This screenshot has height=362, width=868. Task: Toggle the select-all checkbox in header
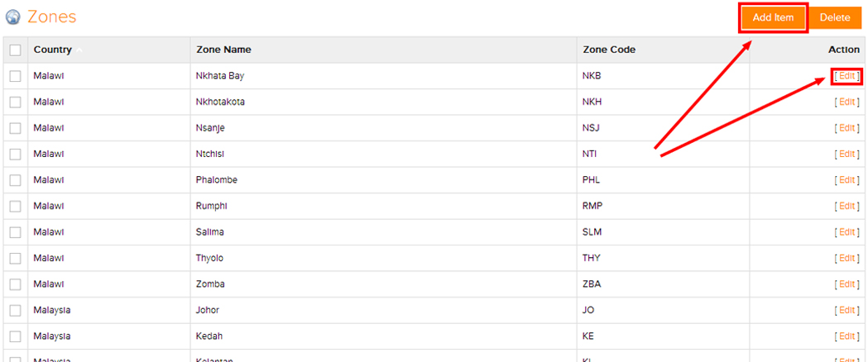tap(16, 50)
